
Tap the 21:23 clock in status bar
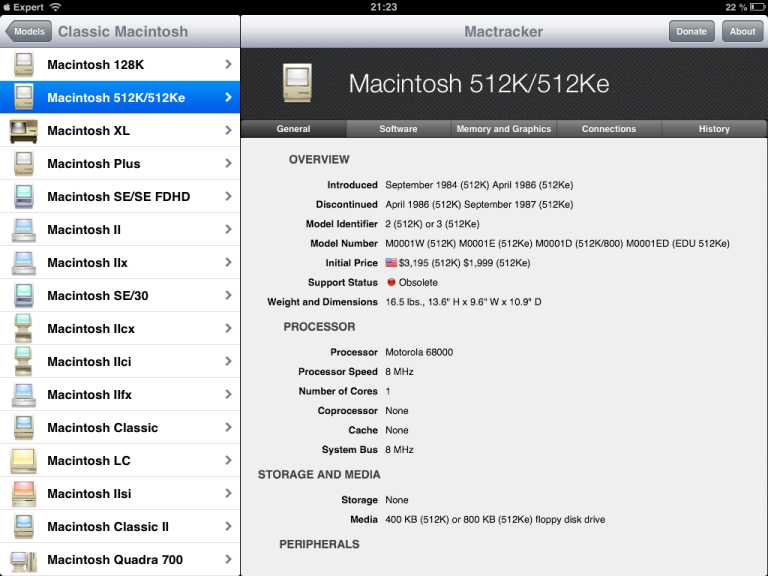point(384,7)
